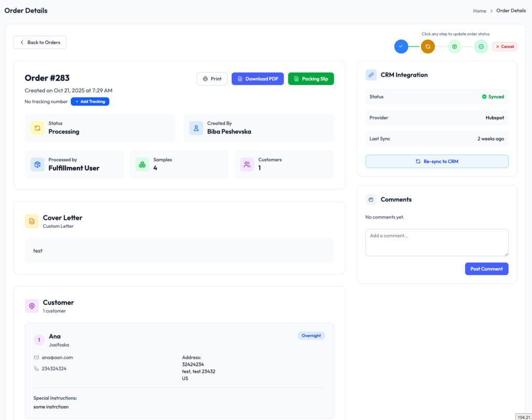
Task: Open the Packing Slip
Action: (x=311, y=79)
